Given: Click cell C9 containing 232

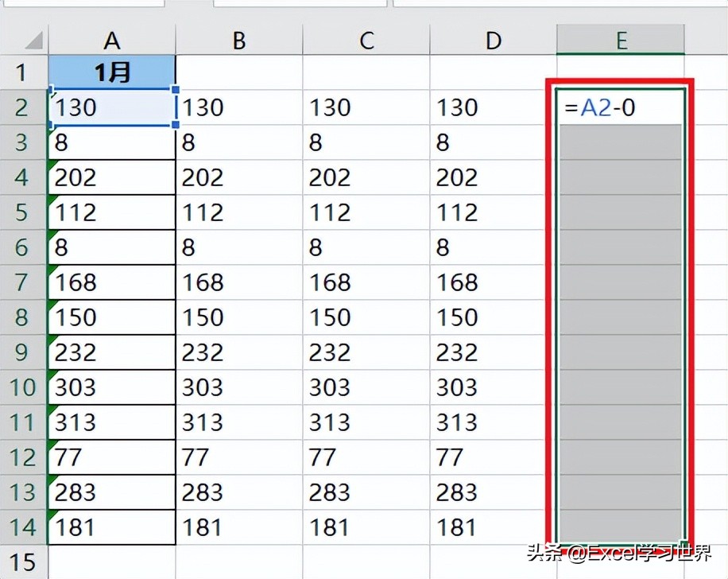Looking at the screenshot, I should point(366,352).
